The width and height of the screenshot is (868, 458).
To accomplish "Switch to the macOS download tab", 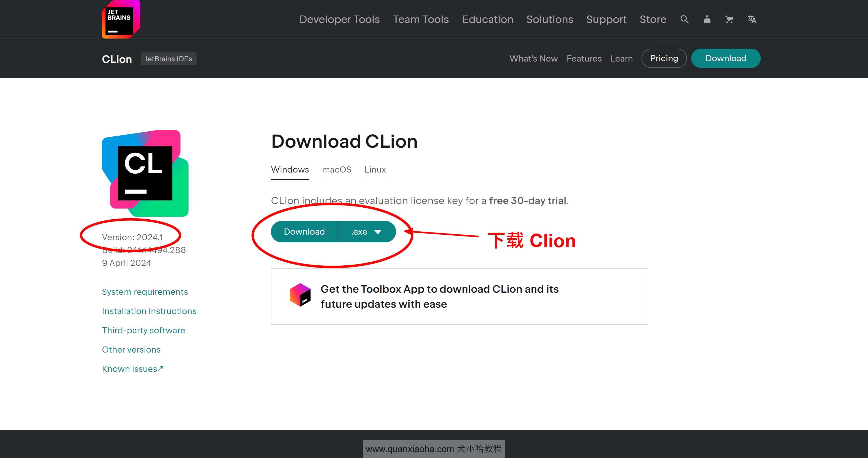I will coord(336,170).
